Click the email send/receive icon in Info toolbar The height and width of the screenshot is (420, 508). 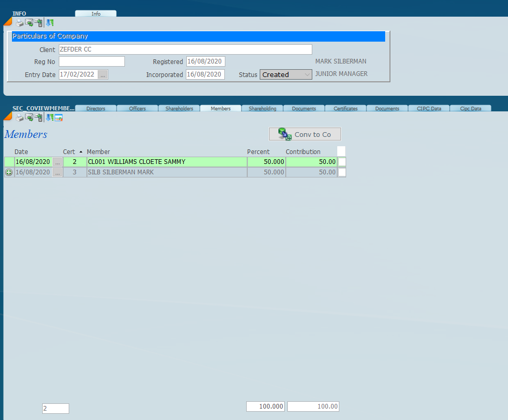pyautogui.click(x=29, y=23)
